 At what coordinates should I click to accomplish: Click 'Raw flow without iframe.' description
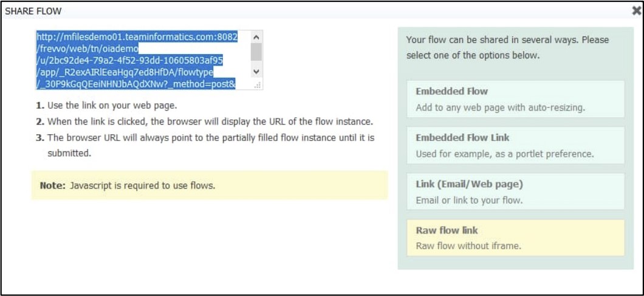(468, 246)
